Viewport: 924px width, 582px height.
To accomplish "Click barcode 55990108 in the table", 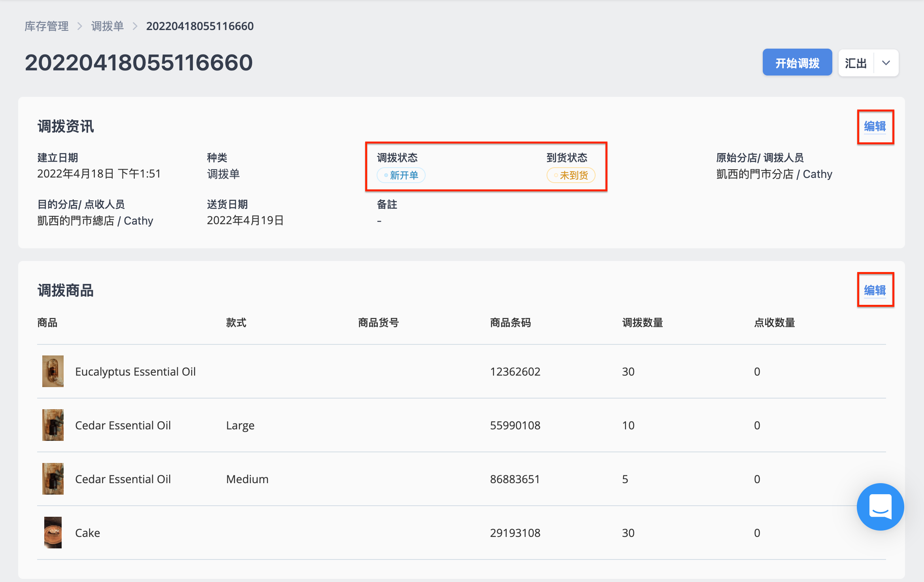I will 515,425.
